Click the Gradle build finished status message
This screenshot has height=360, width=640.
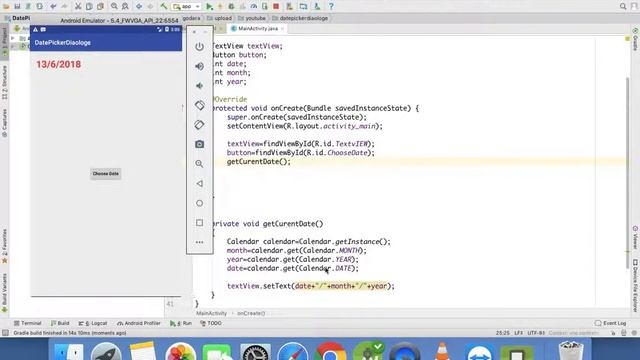70,333
